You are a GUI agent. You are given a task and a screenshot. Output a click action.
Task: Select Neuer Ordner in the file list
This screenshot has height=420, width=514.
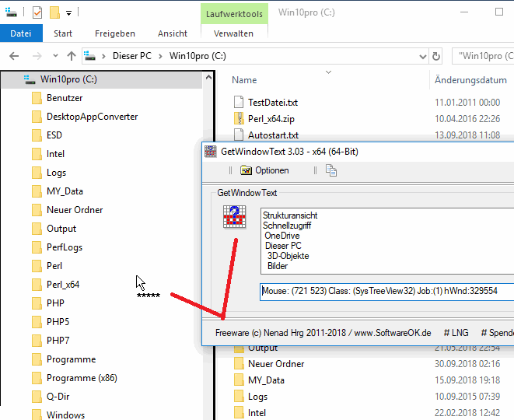(276, 364)
